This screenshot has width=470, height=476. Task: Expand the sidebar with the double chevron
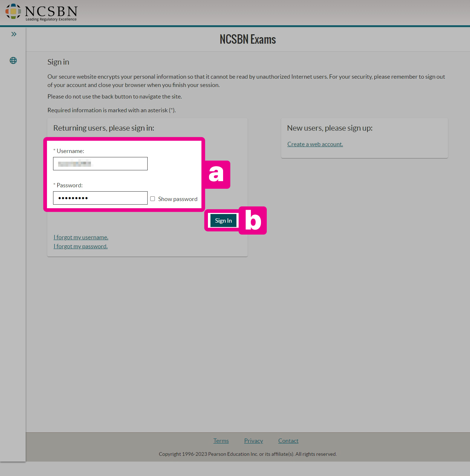[14, 34]
